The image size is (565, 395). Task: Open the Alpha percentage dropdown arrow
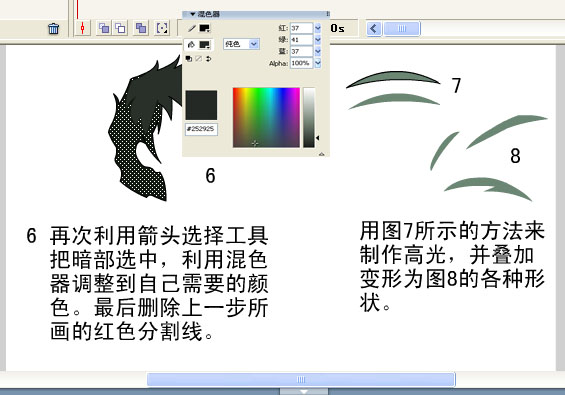pyautogui.click(x=318, y=63)
